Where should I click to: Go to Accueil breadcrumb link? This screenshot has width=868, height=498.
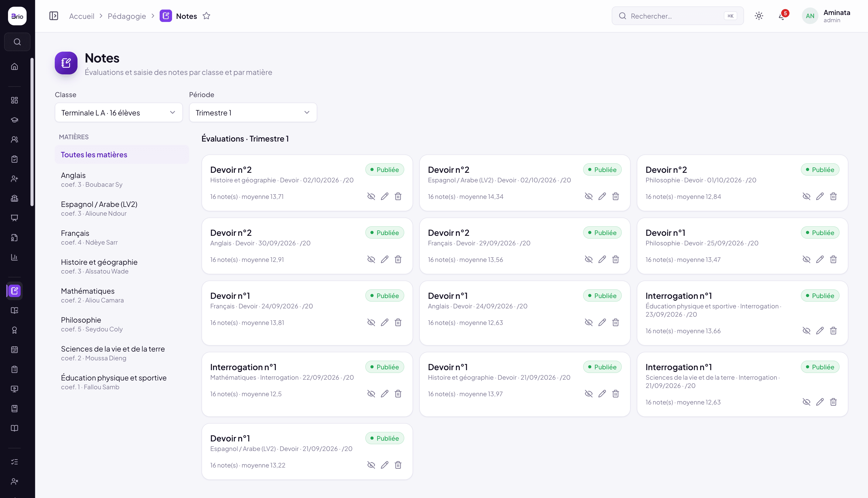pyautogui.click(x=81, y=16)
